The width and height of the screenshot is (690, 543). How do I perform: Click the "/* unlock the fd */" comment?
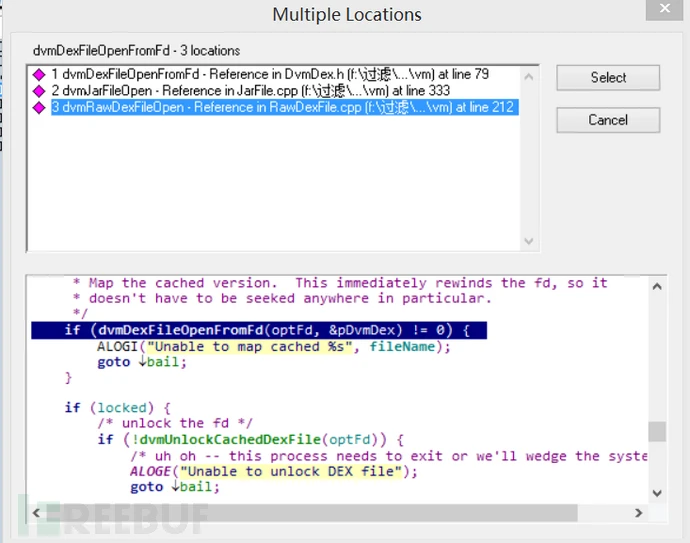(175, 423)
